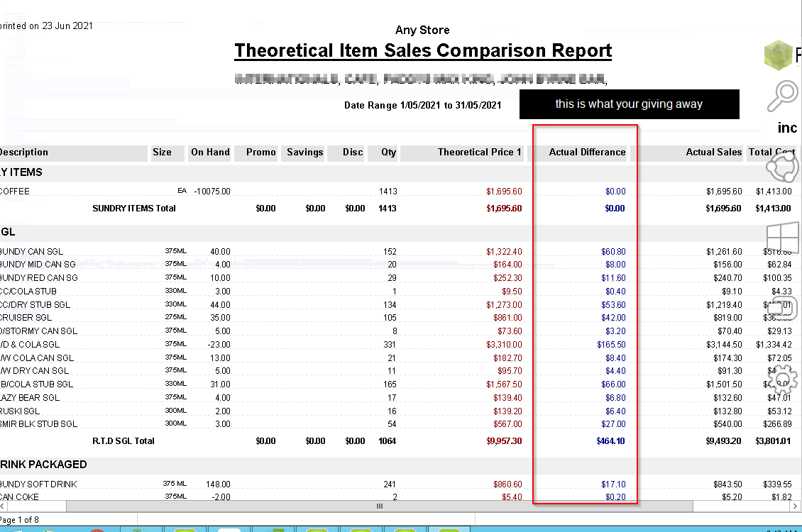This screenshot has width=802, height=532.
Task: Click the -10075.00 on hand value
Action: click(x=212, y=192)
